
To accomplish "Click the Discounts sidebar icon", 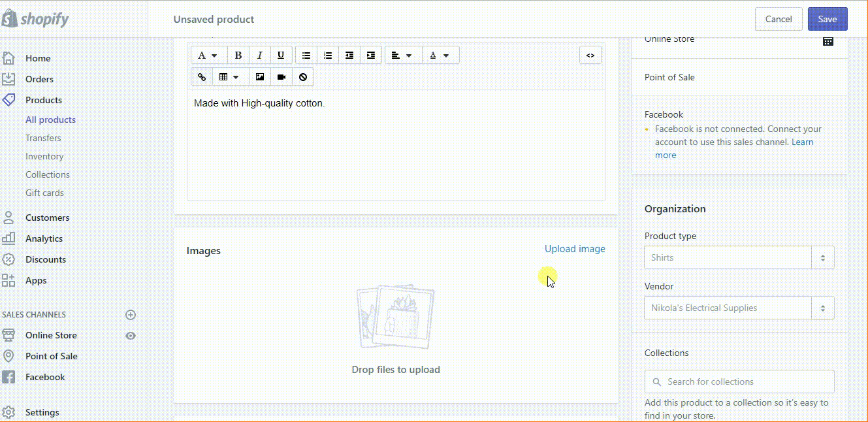I will (x=8, y=259).
